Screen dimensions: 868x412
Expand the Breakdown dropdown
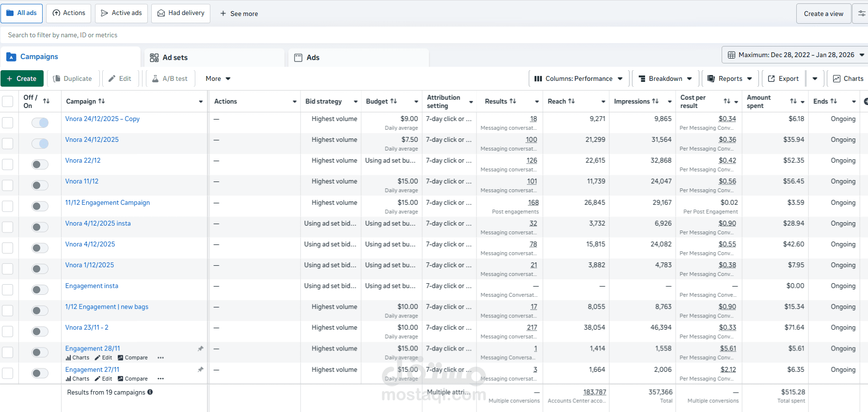665,78
